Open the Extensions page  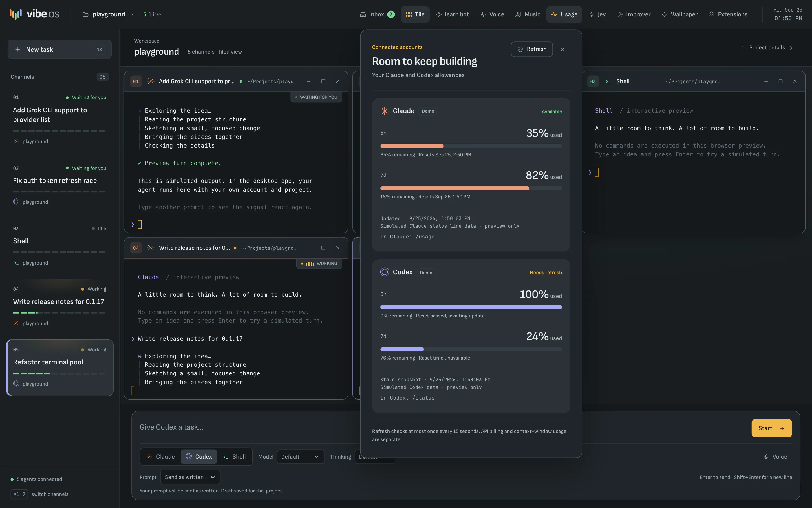tap(728, 14)
